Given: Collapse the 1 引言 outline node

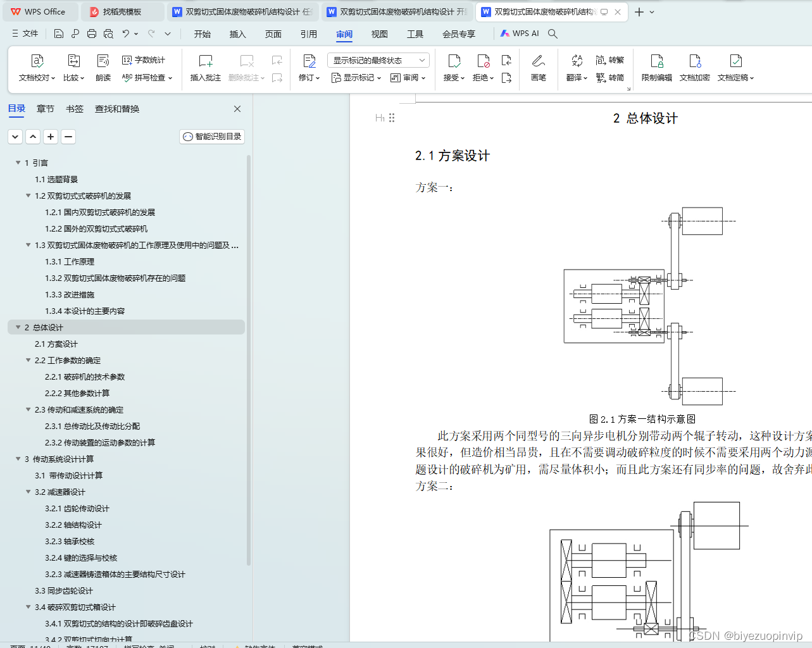Looking at the screenshot, I should pyautogui.click(x=18, y=163).
